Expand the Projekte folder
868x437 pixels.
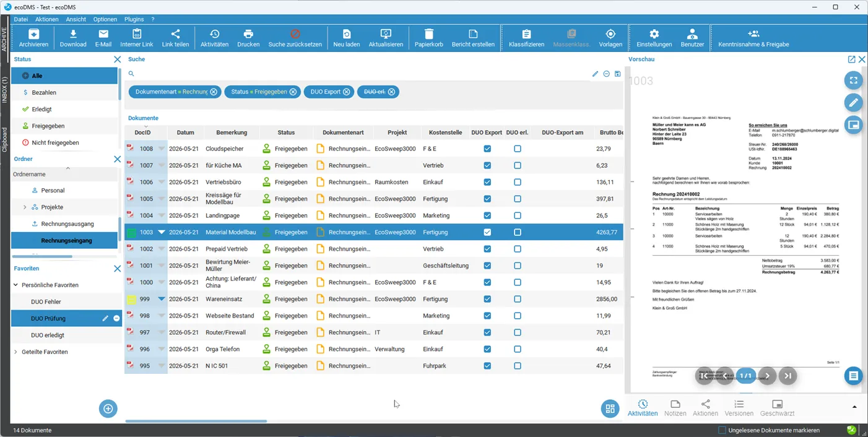(x=25, y=207)
